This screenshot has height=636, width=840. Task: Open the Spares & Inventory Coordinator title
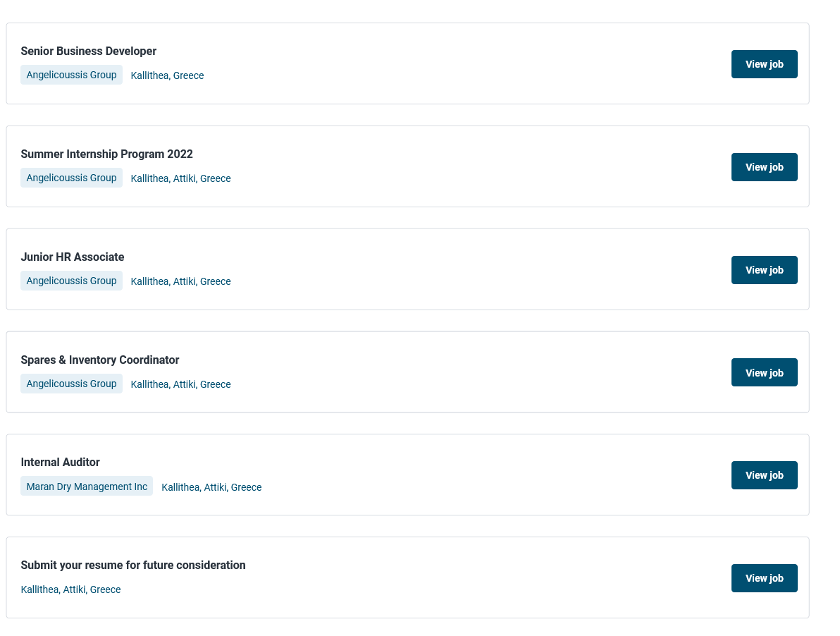click(x=99, y=360)
